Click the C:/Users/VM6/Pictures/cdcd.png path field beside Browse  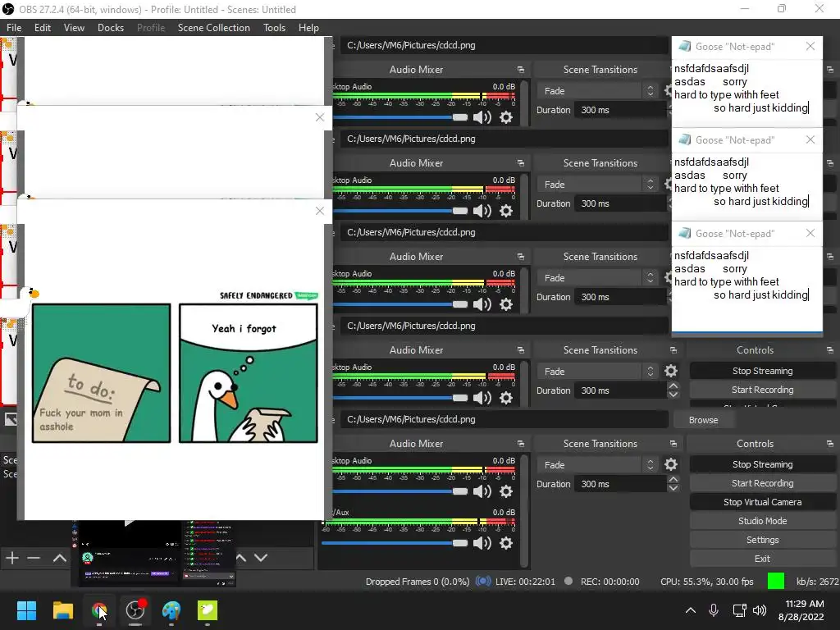[x=504, y=419]
